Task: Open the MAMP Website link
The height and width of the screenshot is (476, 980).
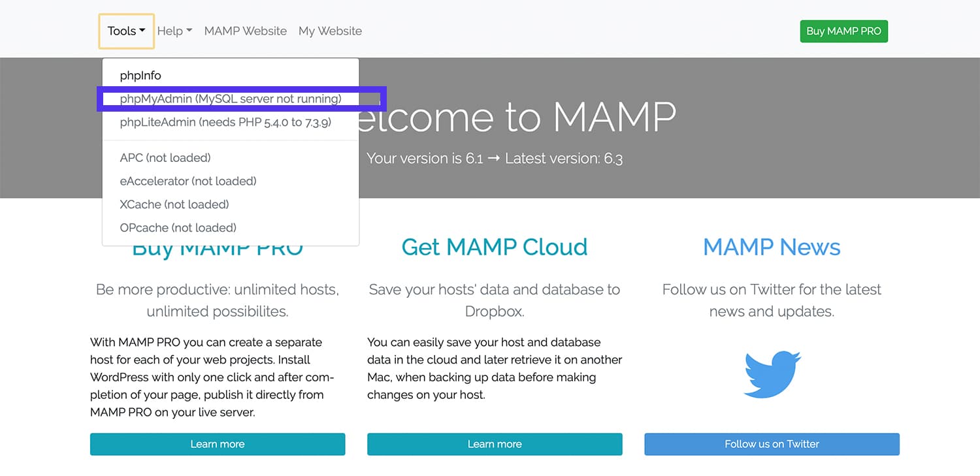Action: pos(245,31)
